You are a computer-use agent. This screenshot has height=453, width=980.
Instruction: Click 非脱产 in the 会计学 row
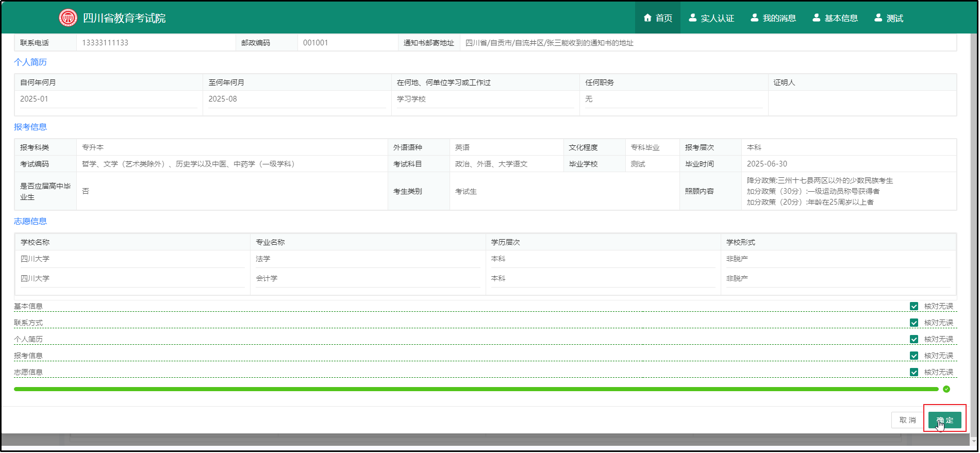[x=737, y=278]
